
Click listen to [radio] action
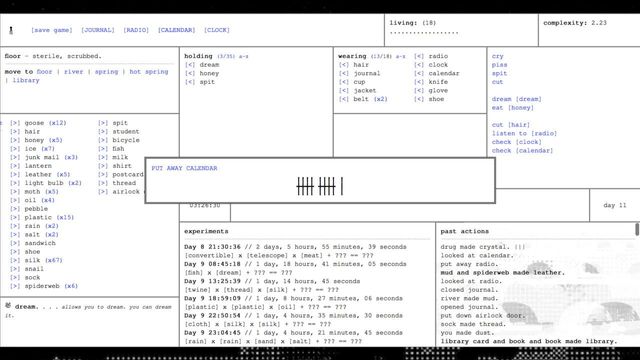click(x=524, y=133)
